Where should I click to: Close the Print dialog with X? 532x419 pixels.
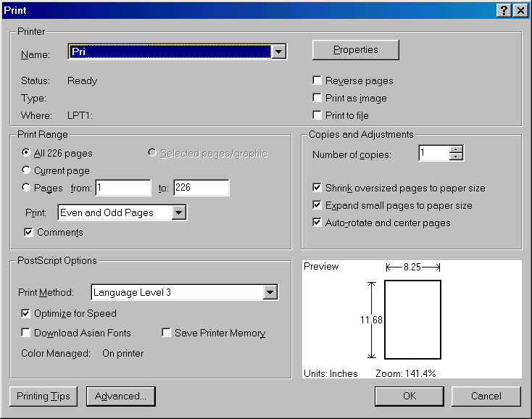(x=520, y=11)
